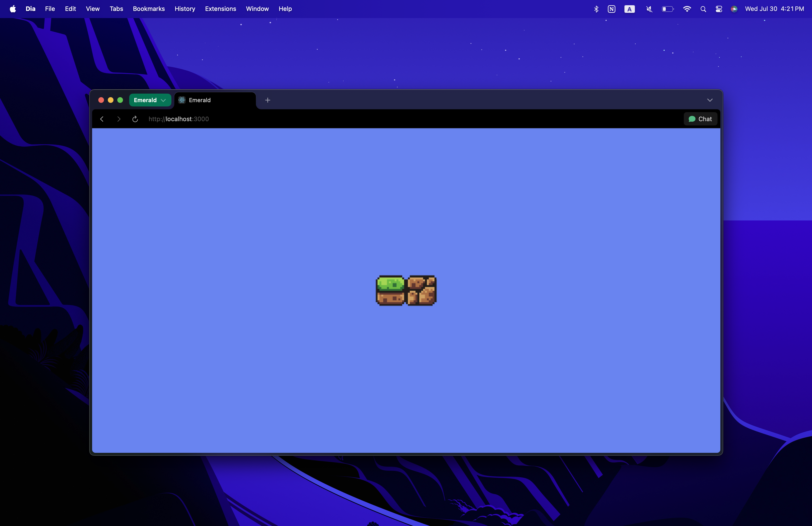Open the History menu
812x526 pixels.
[x=185, y=9]
